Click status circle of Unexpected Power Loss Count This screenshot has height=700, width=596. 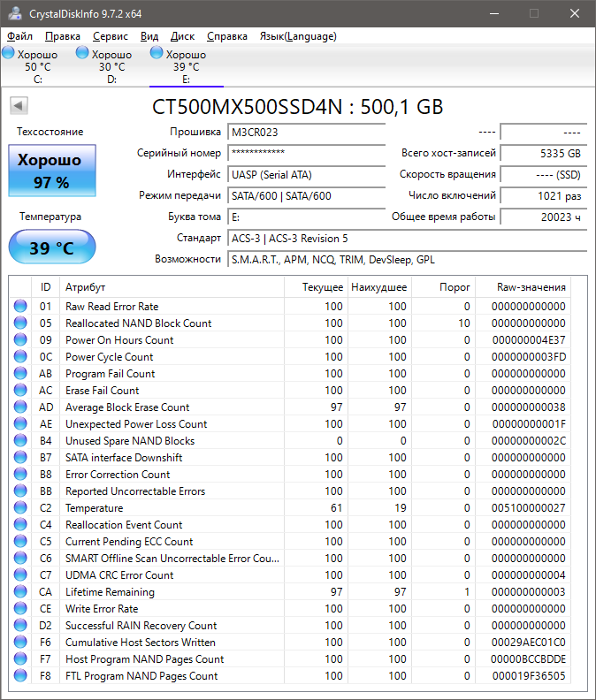pos(20,423)
